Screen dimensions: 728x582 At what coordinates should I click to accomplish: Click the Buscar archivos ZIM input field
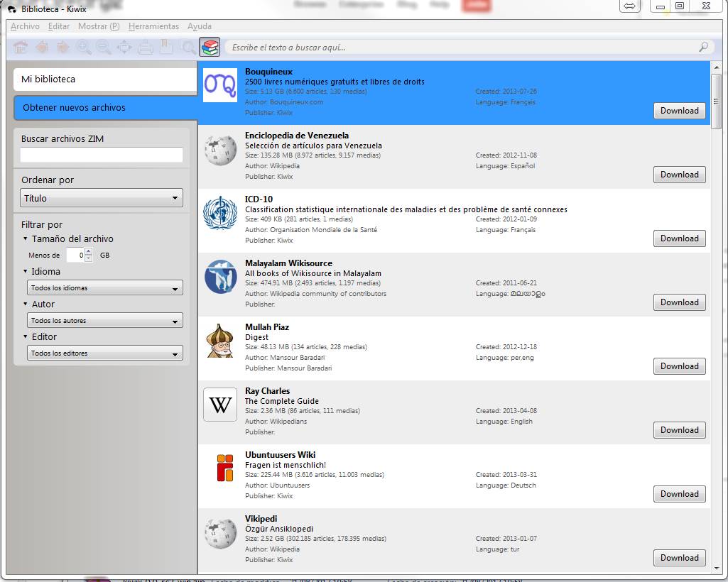point(102,155)
